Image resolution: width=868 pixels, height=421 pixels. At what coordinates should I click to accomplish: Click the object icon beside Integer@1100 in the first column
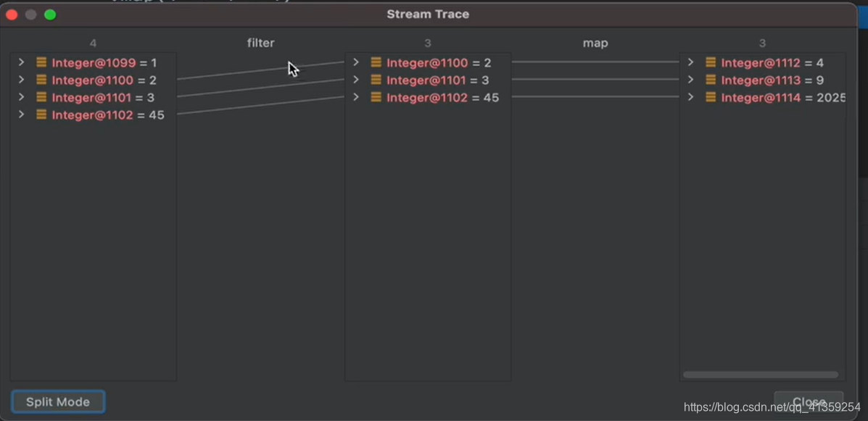(x=41, y=80)
